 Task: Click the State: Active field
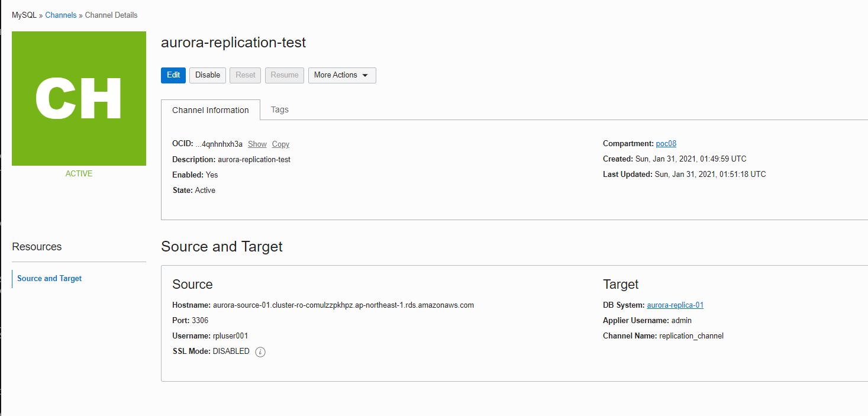[x=193, y=191]
